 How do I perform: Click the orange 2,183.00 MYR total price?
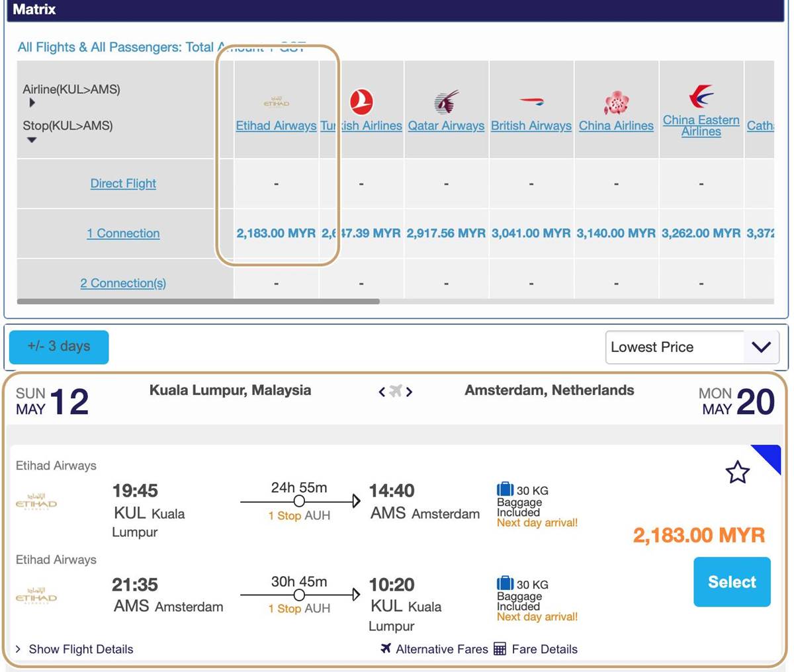(x=699, y=535)
